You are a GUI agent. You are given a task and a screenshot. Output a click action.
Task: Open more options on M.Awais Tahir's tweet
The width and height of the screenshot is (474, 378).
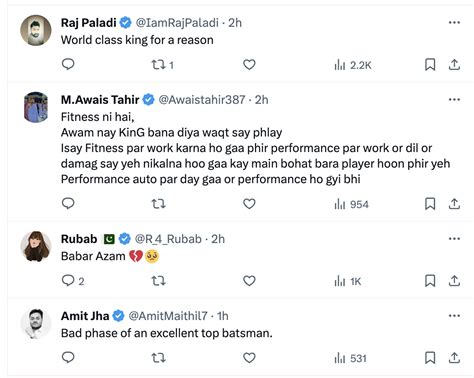tap(454, 100)
